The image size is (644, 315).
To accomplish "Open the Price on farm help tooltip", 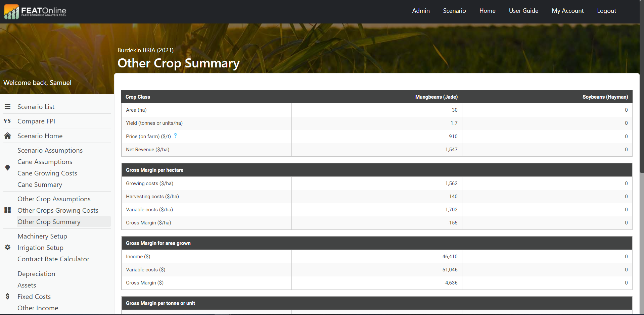I will click(x=175, y=136).
